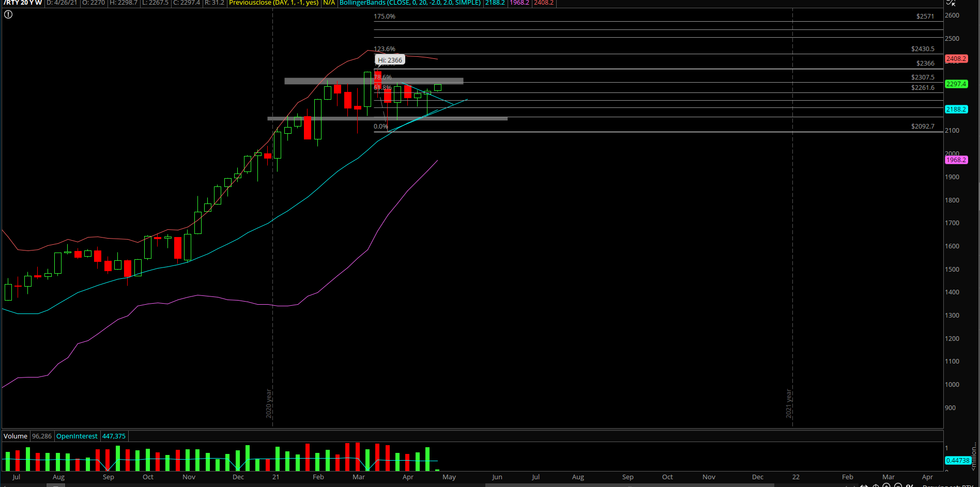Click the horizontal chart scrollbar thumb

[x=630, y=485]
